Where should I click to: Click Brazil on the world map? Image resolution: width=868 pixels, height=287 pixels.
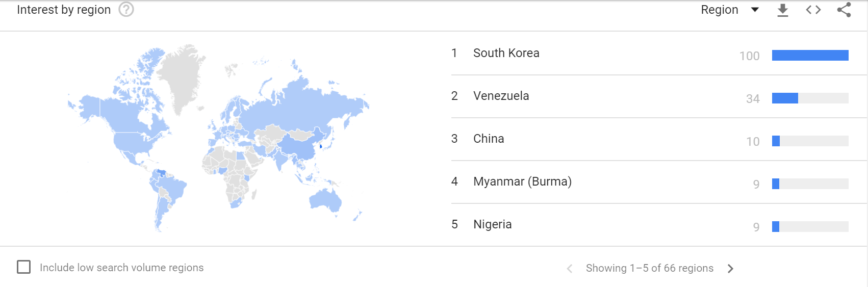[x=173, y=190]
